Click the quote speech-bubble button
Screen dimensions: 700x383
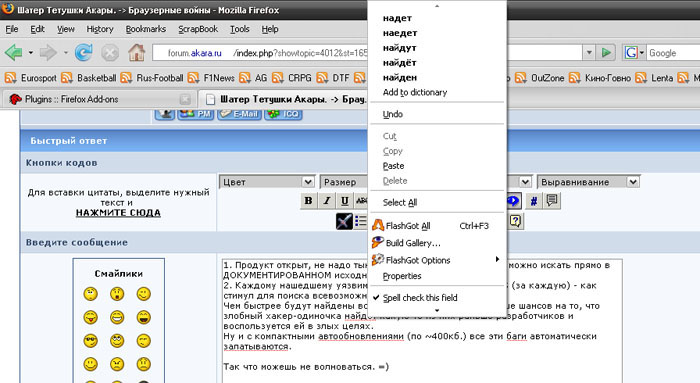pyautogui.click(x=552, y=200)
